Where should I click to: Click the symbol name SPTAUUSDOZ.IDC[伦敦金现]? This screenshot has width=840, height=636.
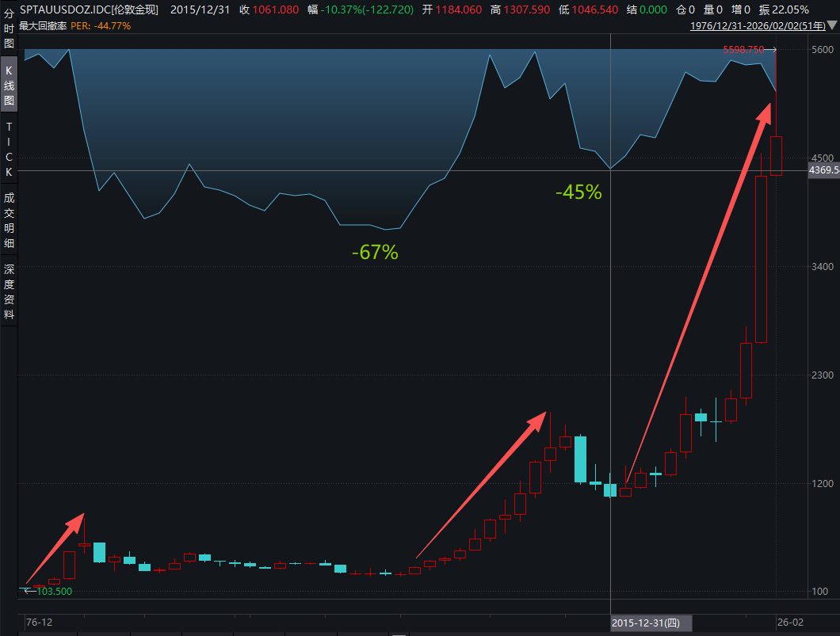(89, 10)
